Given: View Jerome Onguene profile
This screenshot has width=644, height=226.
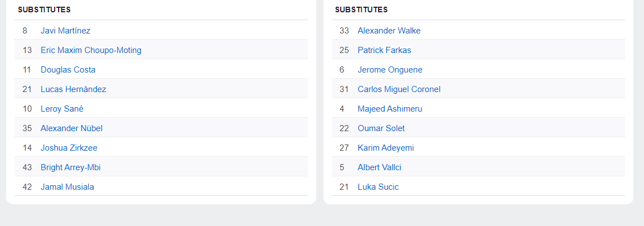Looking at the screenshot, I should [x=390, y=70].
